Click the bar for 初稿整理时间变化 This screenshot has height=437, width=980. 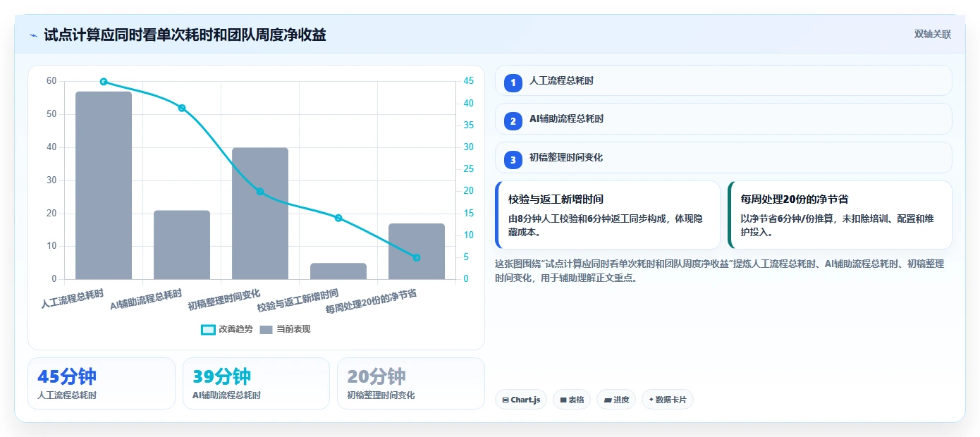pos(260,214)
